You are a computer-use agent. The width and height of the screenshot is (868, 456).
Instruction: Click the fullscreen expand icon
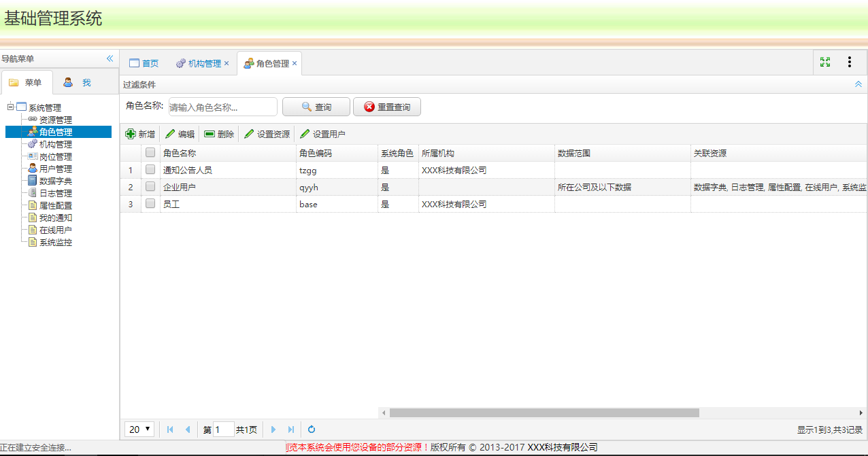point(825,62)
